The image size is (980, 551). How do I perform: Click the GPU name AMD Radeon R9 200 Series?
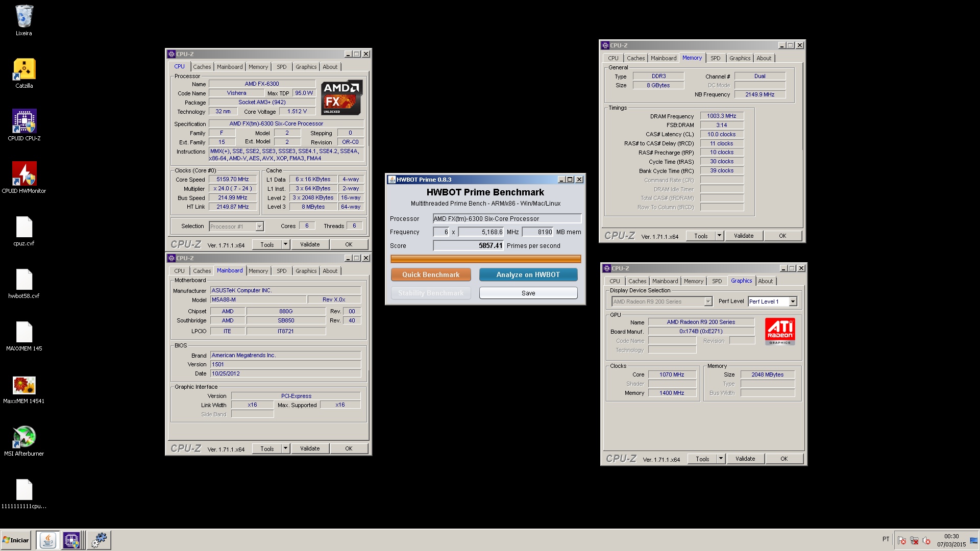click(x=701, y=322)
